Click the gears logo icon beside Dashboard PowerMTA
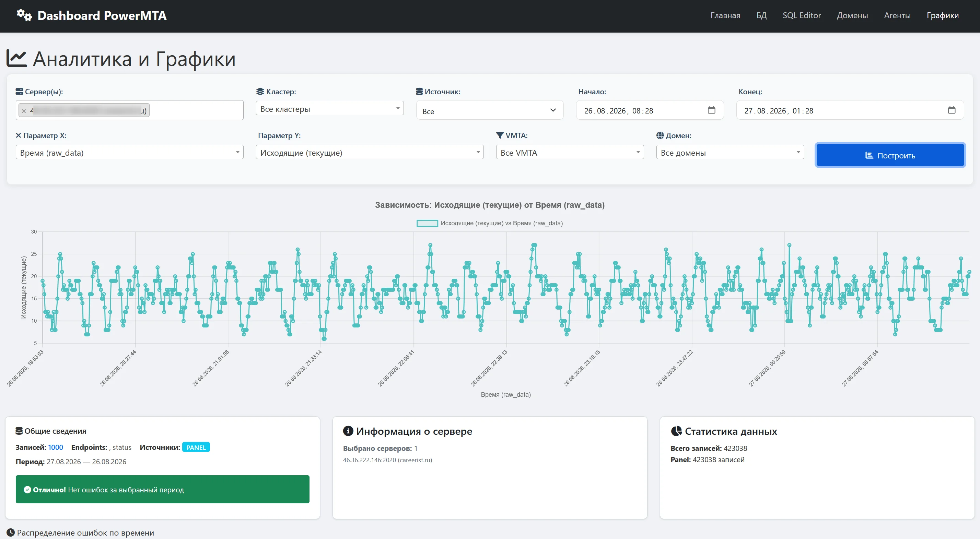This screenshot has width=980, height=539. 24,15
